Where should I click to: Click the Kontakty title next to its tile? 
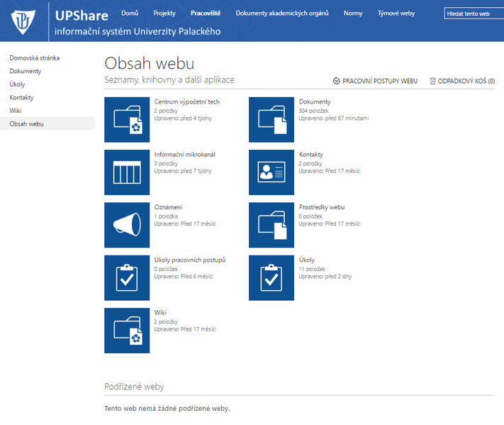(310, 155)
